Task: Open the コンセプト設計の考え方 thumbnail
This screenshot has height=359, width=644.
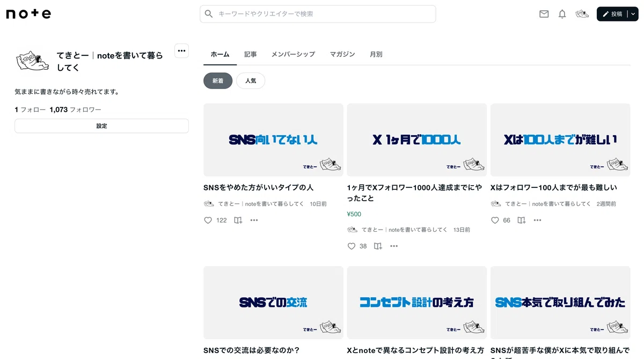Action: 417,303
